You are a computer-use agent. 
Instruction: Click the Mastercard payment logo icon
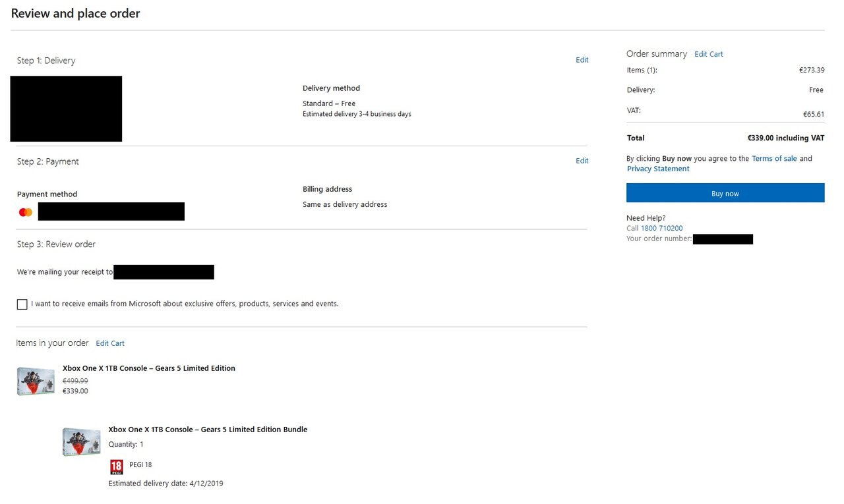pyautogui.click(x=26, y=212)
